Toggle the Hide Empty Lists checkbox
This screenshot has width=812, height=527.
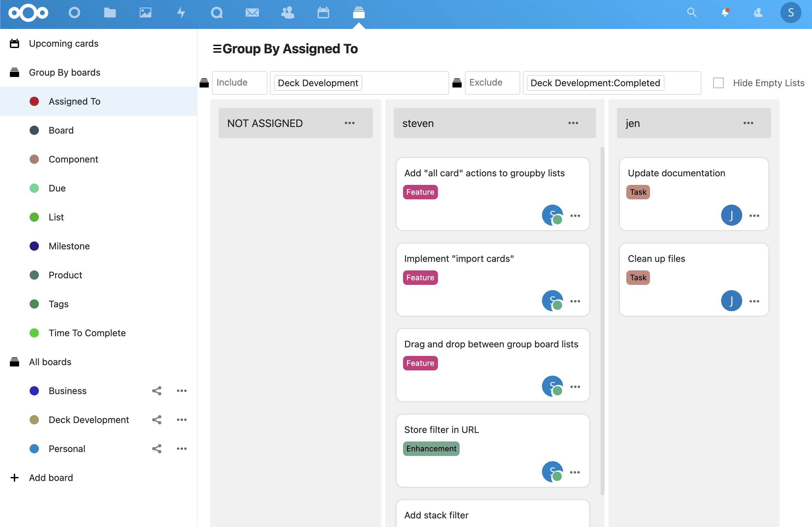(718, 83)
